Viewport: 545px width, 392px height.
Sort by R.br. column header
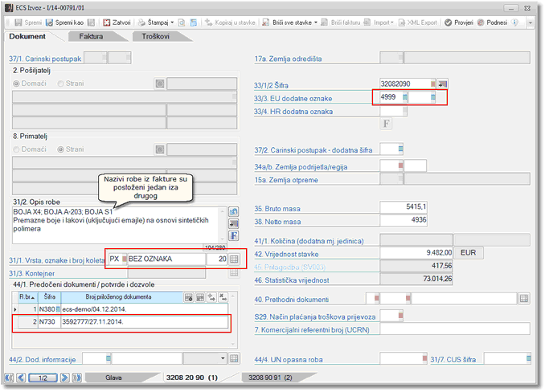[27, 297]
